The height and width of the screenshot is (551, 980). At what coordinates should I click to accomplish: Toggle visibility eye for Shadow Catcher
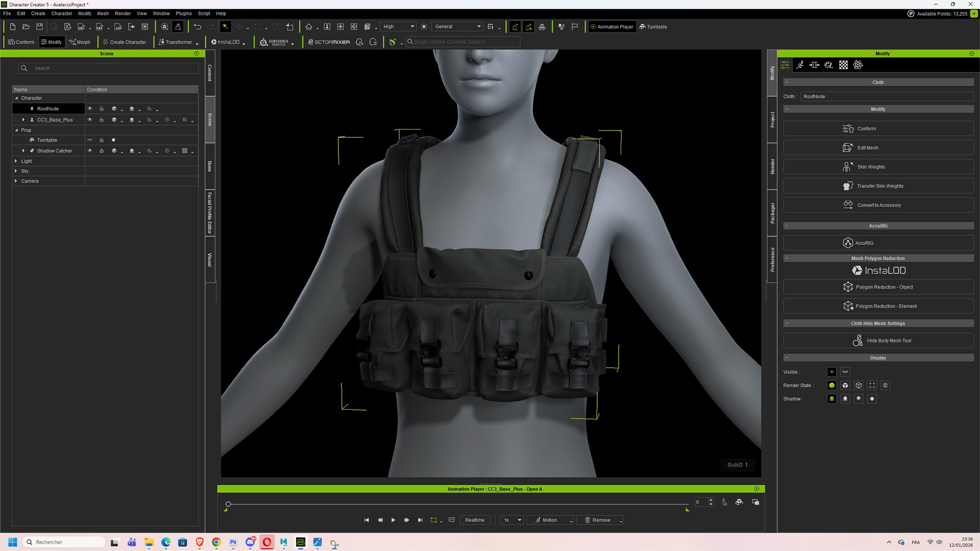(90, 151)
